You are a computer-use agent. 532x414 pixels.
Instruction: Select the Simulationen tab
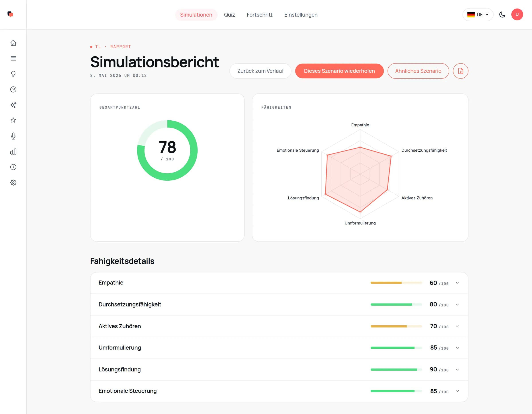(196, 15)
